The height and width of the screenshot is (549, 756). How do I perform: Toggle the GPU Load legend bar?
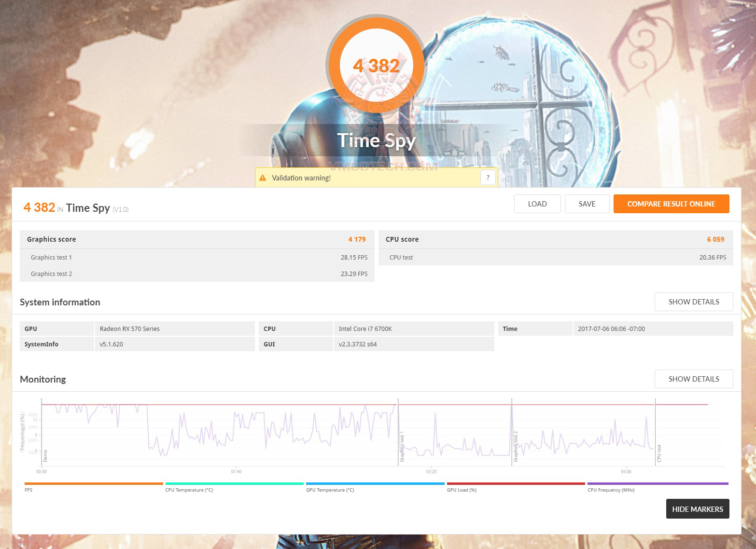(516, 483)
